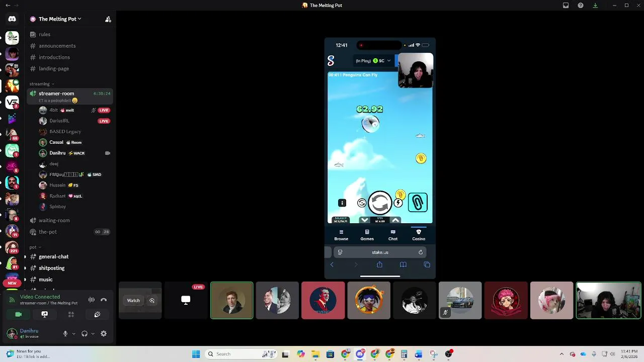Click the taskbar clock showing 11:41 PM
644x362 pixels.
(629, 354)
